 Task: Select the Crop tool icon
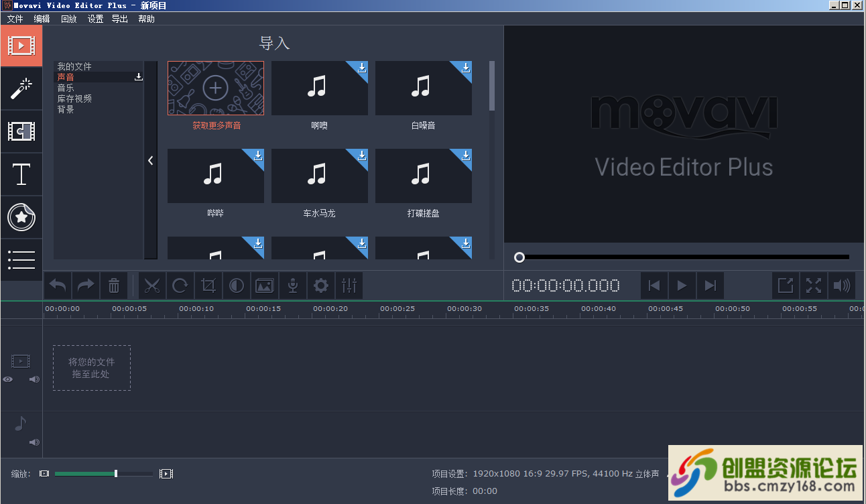[208, 286]
